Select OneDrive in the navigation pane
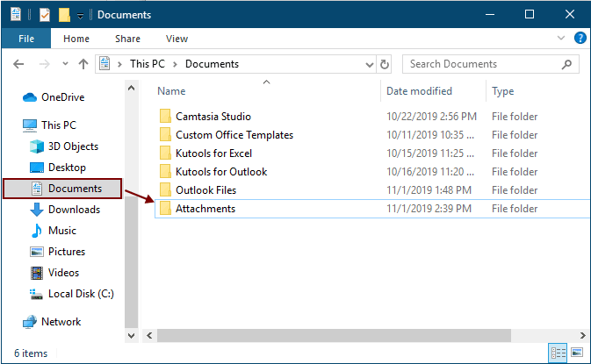 [62, 97]
